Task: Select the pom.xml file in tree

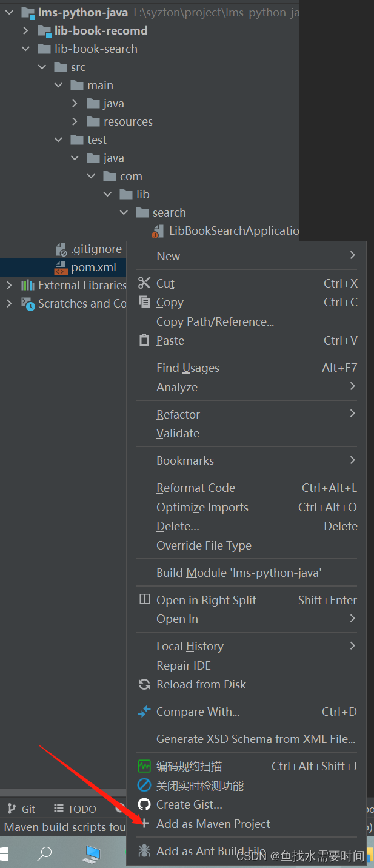Action: (63, 267)
